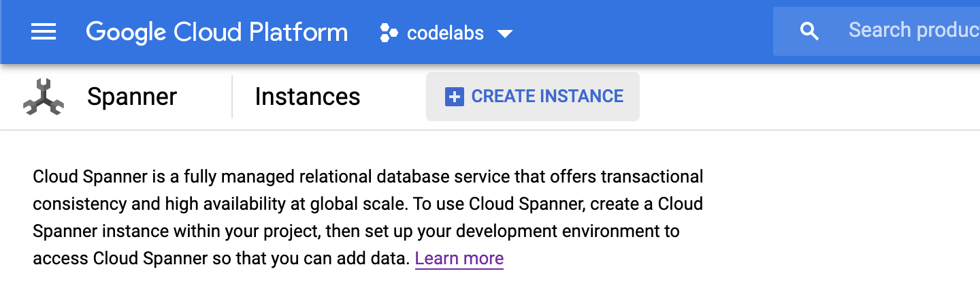Screen dimensions: 980x282
Task: Follow the Learn more link
Action: (x=459, y=259)
